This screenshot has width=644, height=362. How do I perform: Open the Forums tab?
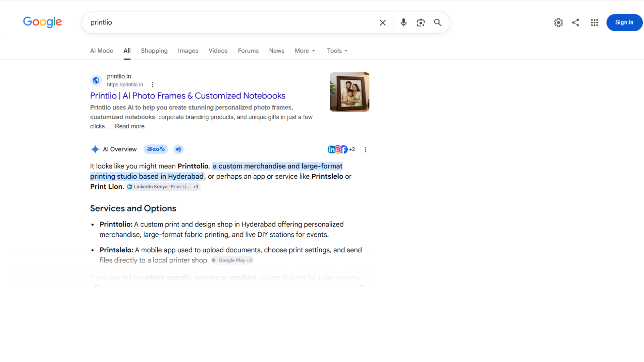tap(248, 51)
